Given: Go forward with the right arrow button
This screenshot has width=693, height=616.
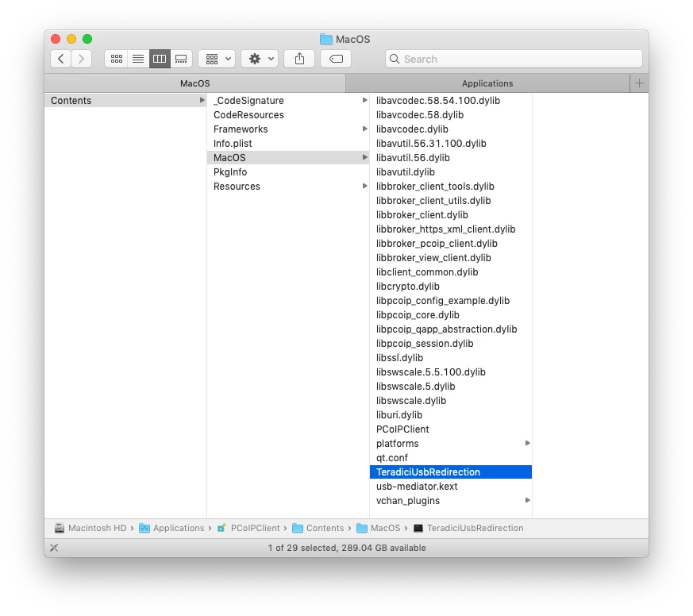Looking at the screenshot, I should coord(81,59).
